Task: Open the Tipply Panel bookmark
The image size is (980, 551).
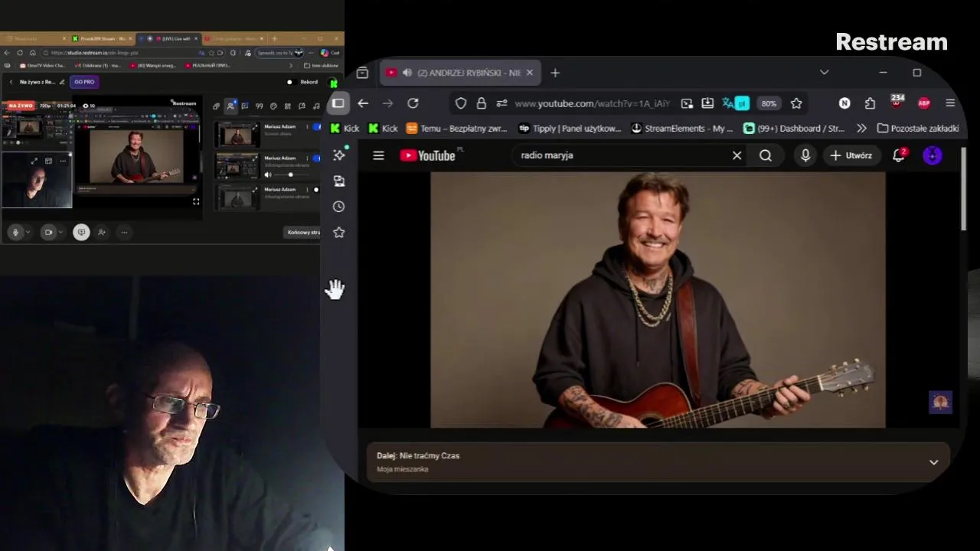Action: pos(570,129)
